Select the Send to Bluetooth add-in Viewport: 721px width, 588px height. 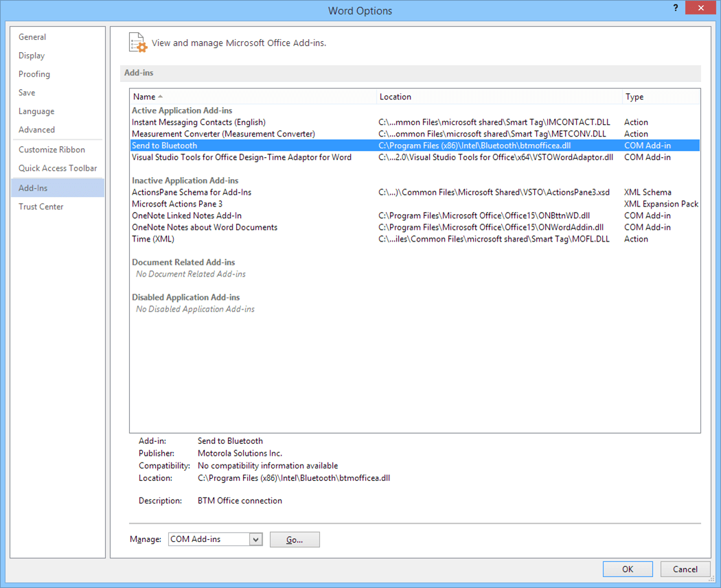(x=165, y=145)
